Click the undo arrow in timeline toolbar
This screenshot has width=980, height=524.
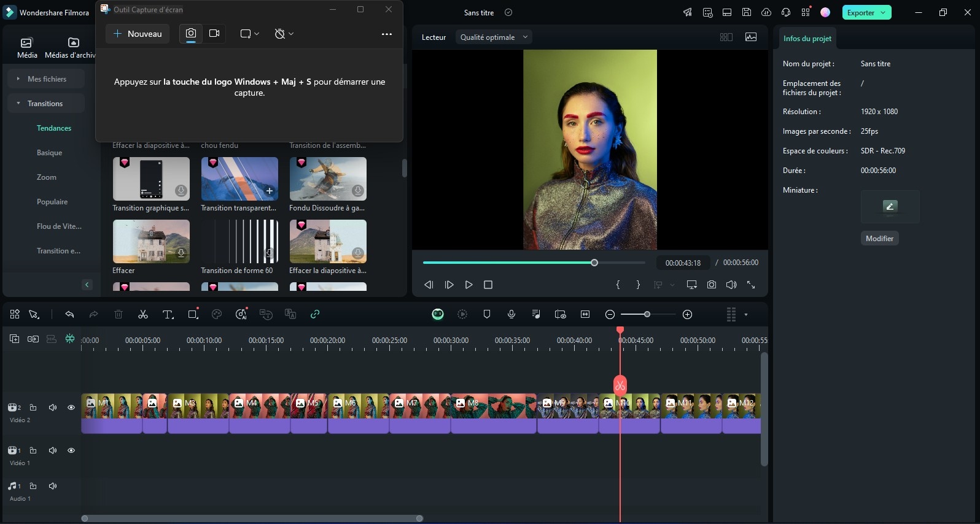[x=69, y=314]
